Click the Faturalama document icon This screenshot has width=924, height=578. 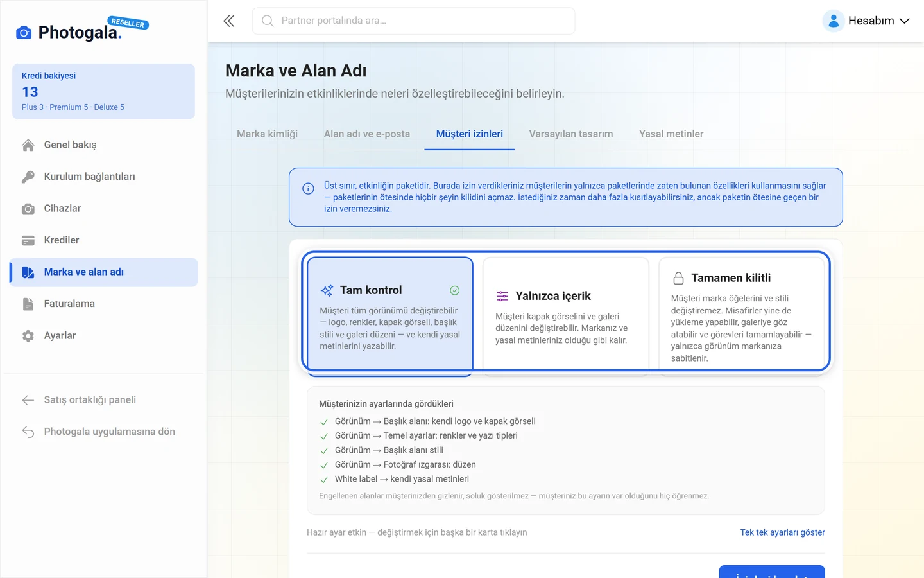[28, 304]
